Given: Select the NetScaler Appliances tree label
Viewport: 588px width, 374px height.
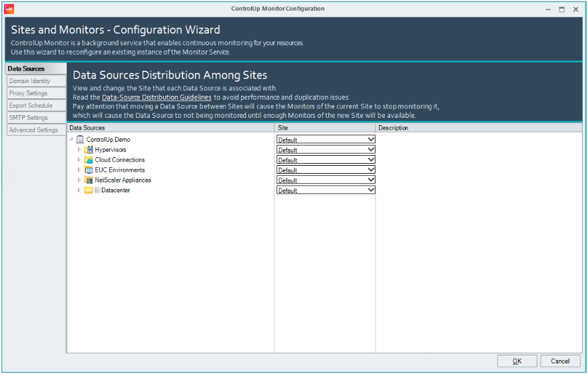Looking at the screenshot, I should coord(123,180).
